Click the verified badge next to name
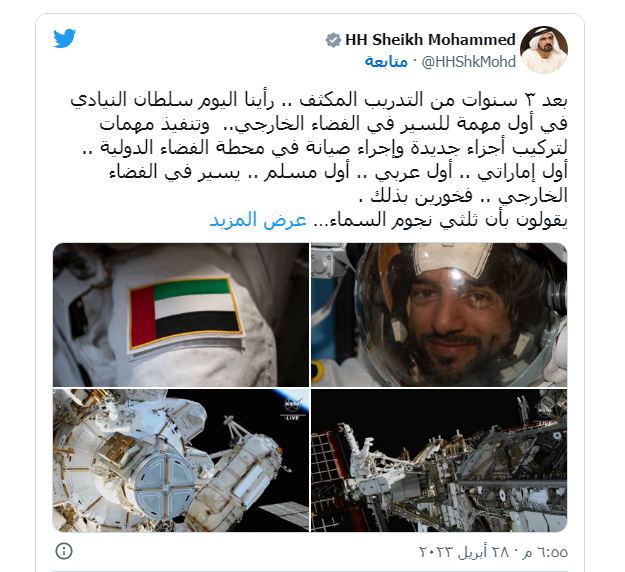 click(333, 40)
